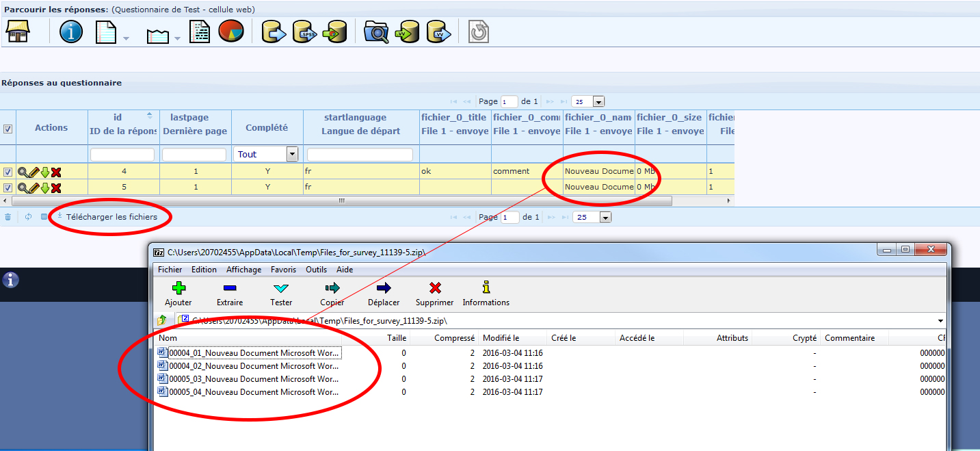Screen dimensions: 980x451
Task: Click the export to SPSS icon
Action: [304, 31]
